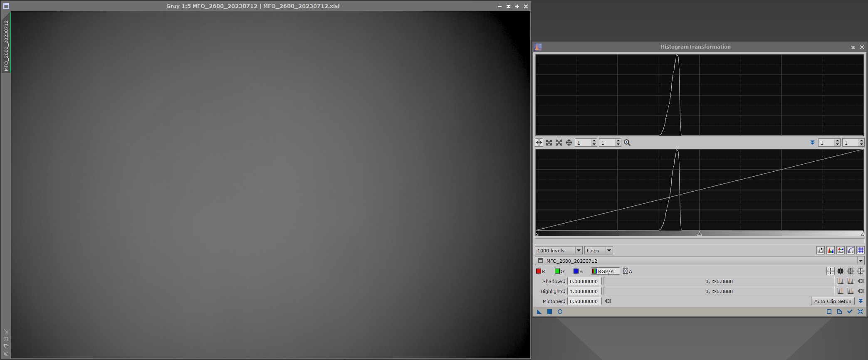
Task: Click the blue reset arrows icon in bottom bar
Action: tap(860, 311)
